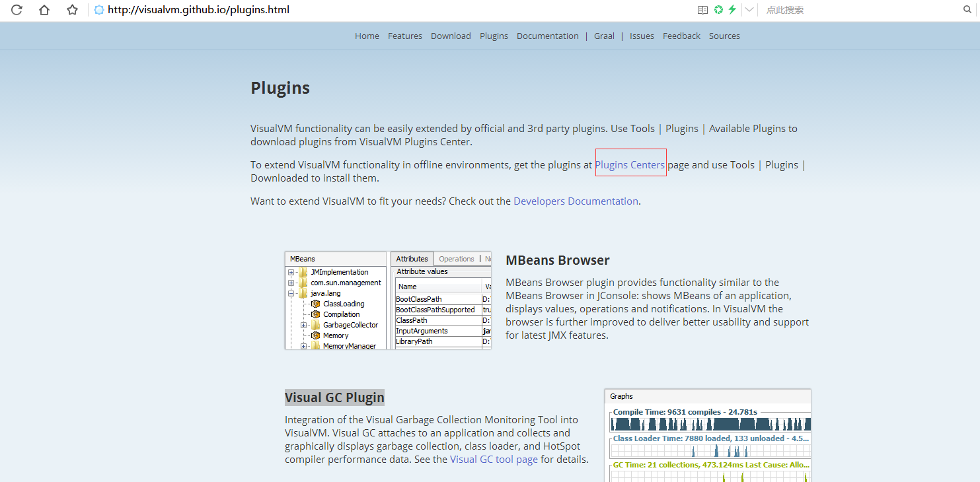Click the java.lang folder icon
Image resolution: width=980 pixels, height=482 pixels.
click(303, 293)
